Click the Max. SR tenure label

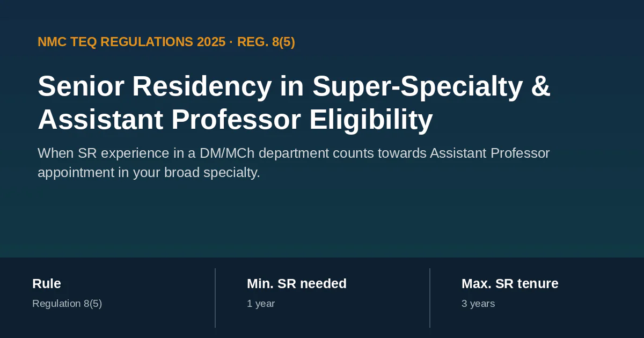(x=510, y=283)
